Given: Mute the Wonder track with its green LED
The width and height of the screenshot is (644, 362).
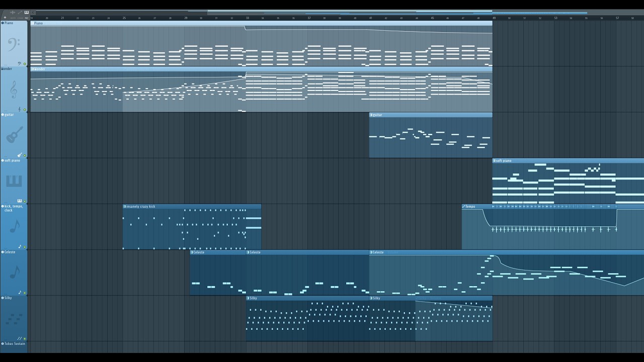Looking at the screenshot, I should 25,110.
